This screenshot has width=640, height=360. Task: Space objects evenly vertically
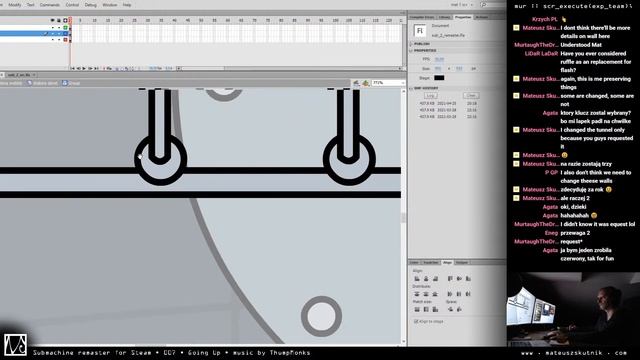pos(450,309)
